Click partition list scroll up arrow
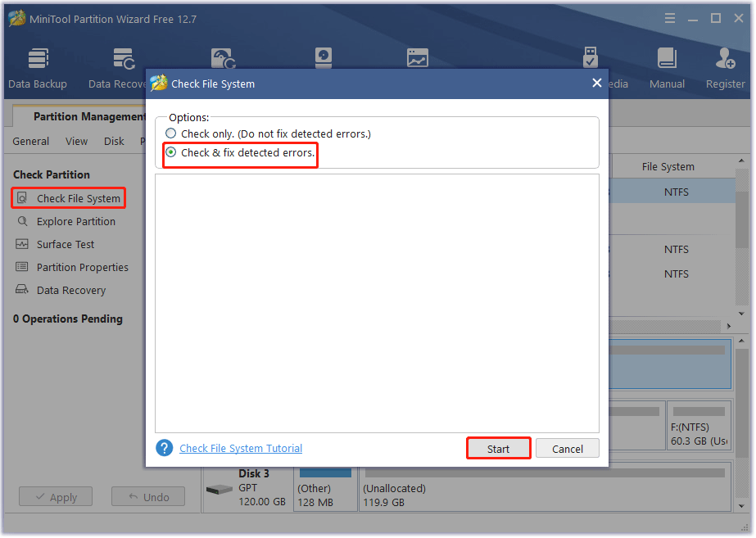The height and width of the screenshot is (538, 756). [741, 160]
